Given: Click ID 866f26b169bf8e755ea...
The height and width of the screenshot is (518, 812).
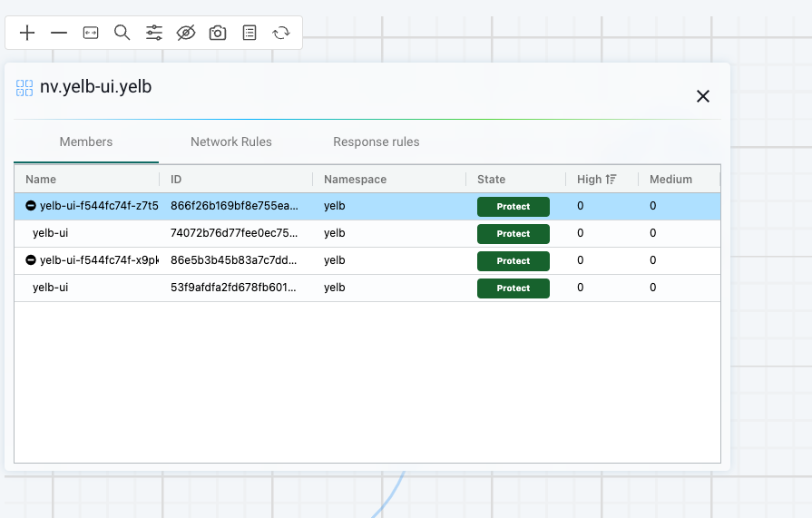Looking at the screenshot, I should 234,206.
